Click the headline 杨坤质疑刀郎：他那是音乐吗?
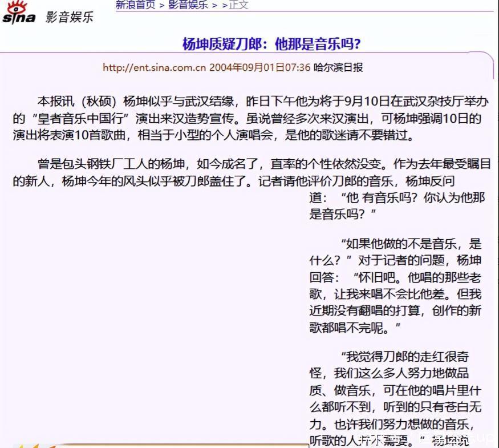Screen dimensions: 499x448 (x=271, y=44)
